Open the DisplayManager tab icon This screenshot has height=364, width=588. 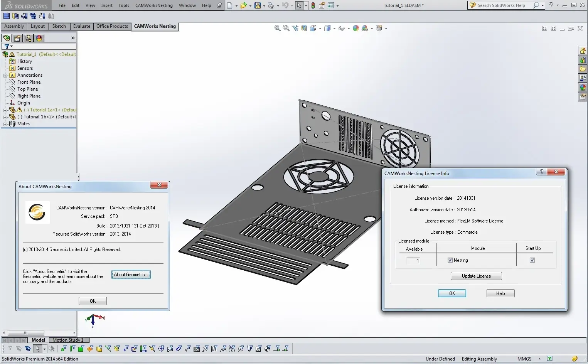point(39,38)
